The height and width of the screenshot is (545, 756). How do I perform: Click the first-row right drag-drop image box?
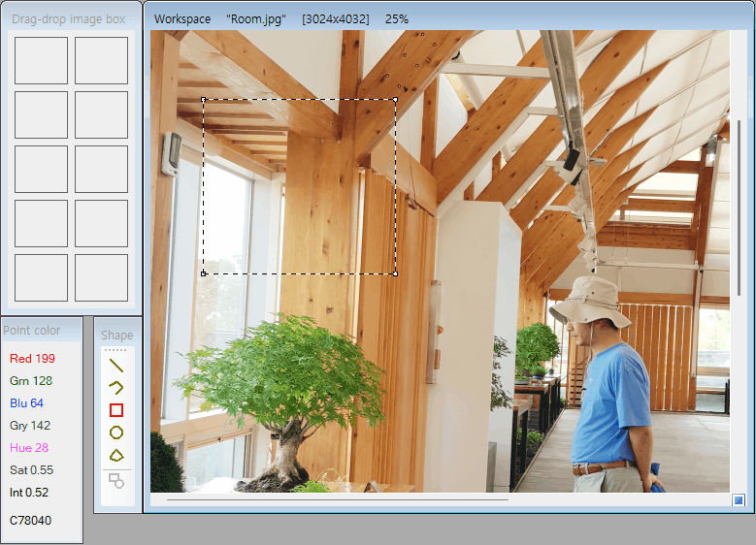point(101,61)
